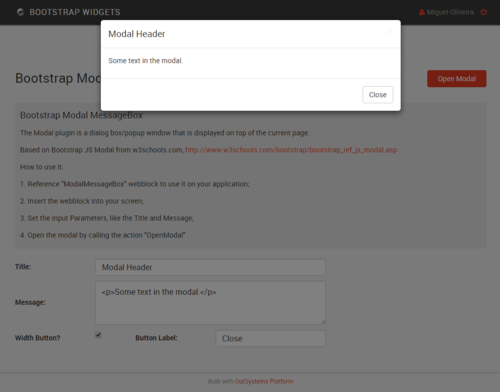
Task: Click the Miguel Oliveira username
Action: click(450, 12)
